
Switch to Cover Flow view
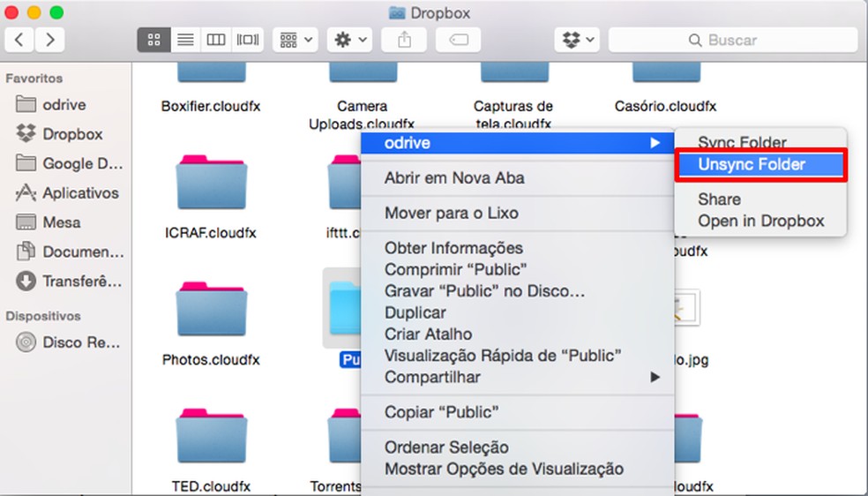(x=248, y=40)
